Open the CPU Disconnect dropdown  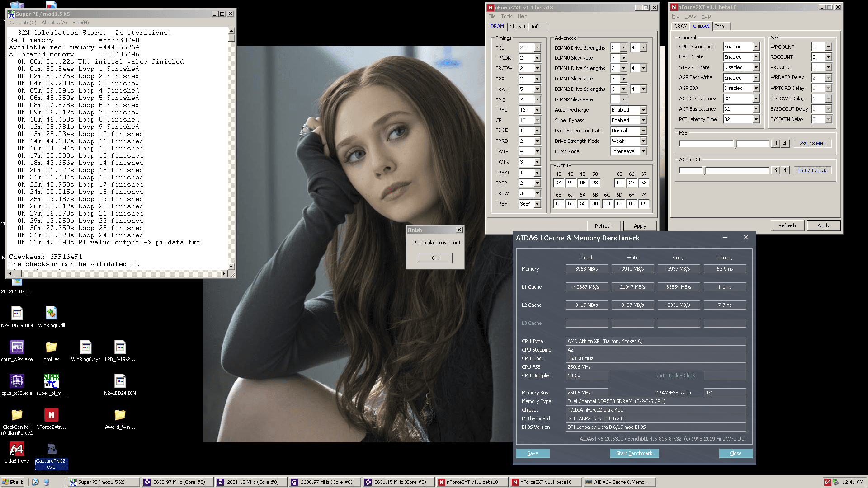tap(755, 47)
